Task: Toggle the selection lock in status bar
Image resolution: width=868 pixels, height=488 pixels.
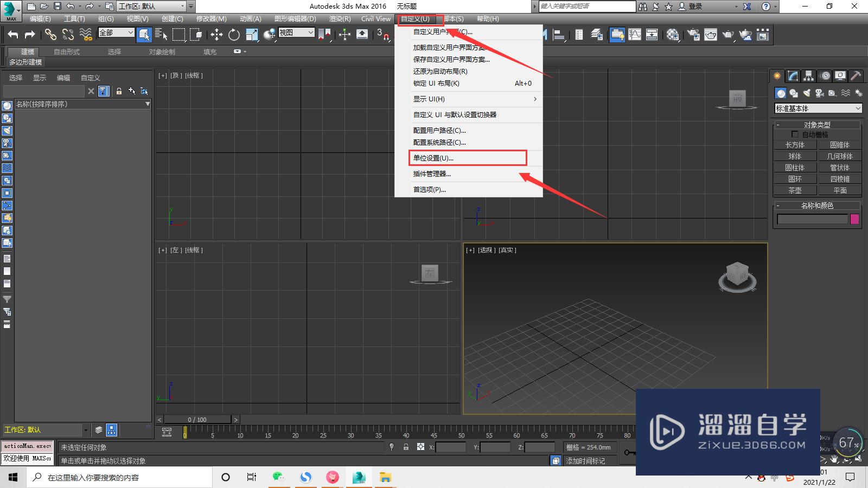Action: pos(406,447)
